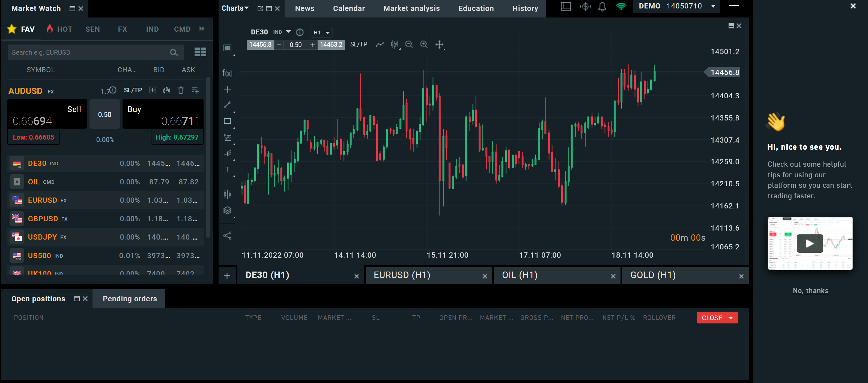Image resolution: width=868 pixels, height=383 pixels.
Task: Open the notifications bell
Action: pyautogui.click(x=602, y=7)
